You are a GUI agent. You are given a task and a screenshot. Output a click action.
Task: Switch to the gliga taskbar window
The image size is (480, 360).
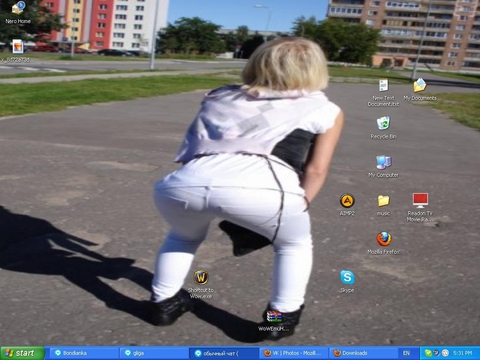coord(154,353)
